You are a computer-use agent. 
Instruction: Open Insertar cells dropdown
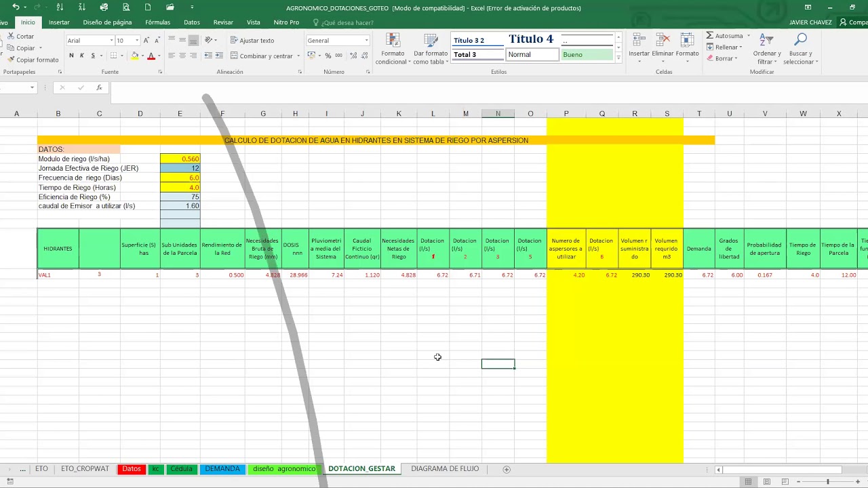[639, 47]
